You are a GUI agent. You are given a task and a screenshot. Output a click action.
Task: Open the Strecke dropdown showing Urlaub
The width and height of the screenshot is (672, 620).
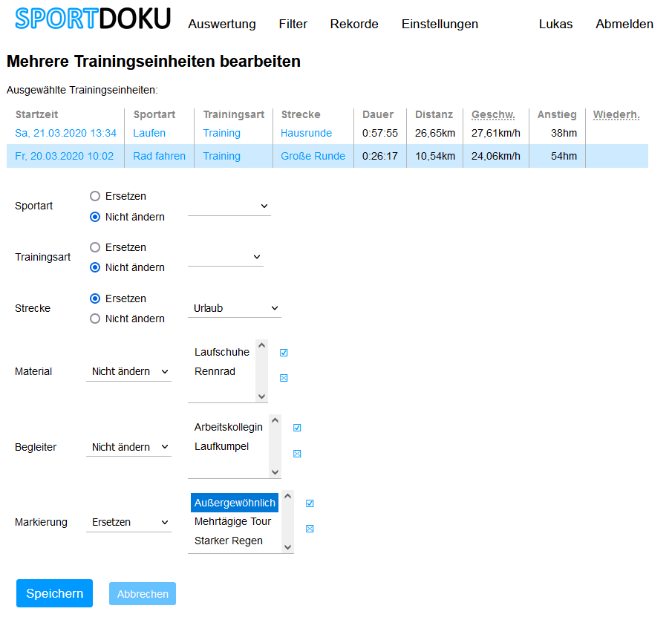[x=234, y=308]
